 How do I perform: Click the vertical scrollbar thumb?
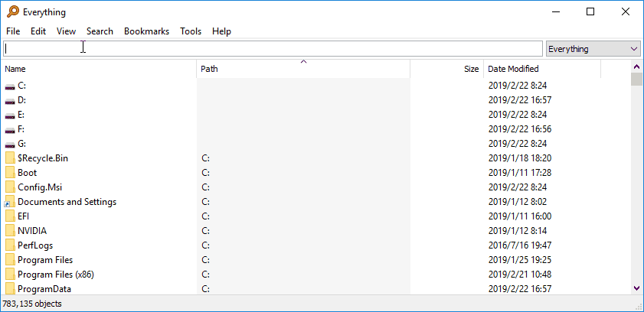pos(636,79)
